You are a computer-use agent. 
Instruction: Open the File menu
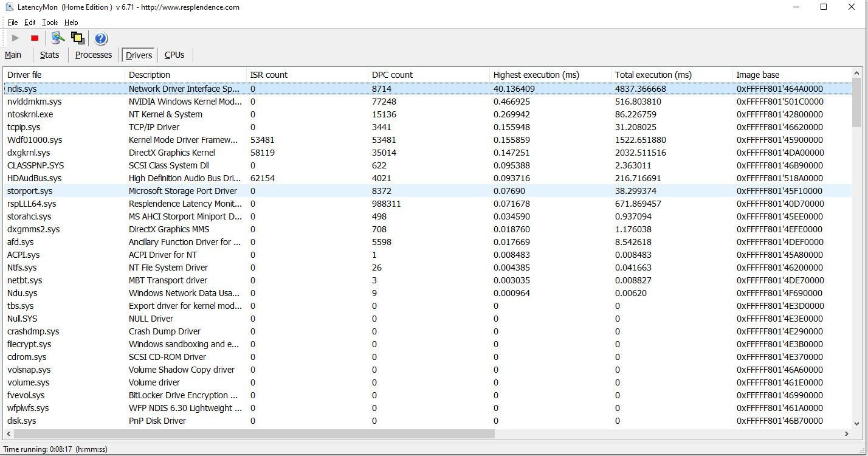tap(13, 22)
